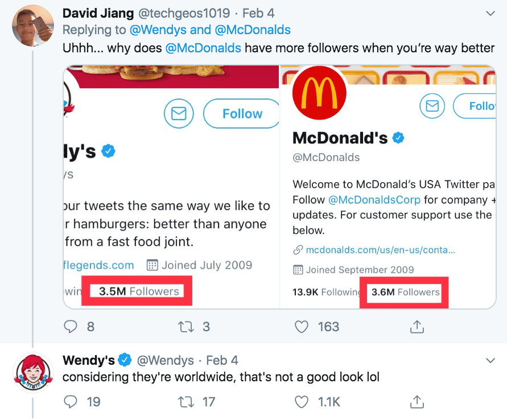Like the Wendy's reply tweet
Viewport: 507px width, 420px height.
(x=303, y=402)
